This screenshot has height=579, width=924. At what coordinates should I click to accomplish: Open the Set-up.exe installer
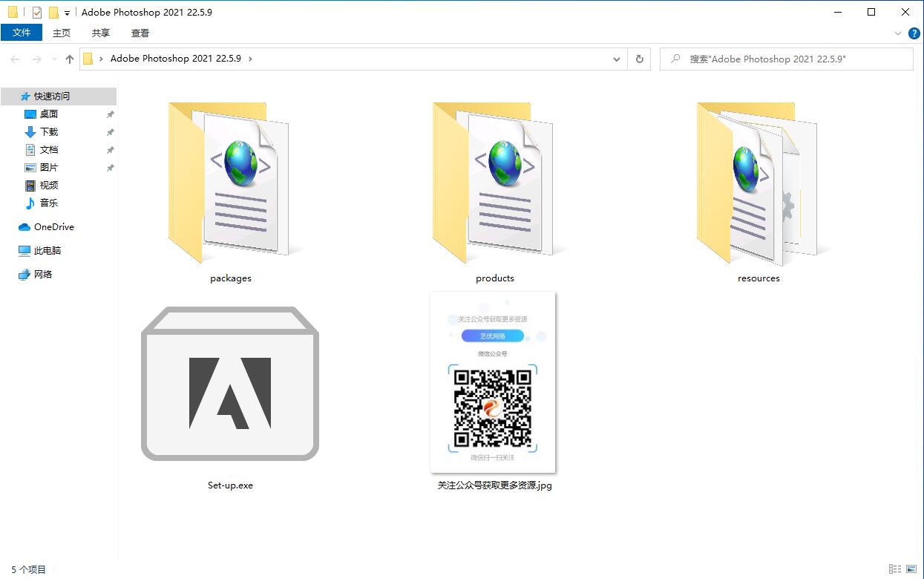click(230, 382)
